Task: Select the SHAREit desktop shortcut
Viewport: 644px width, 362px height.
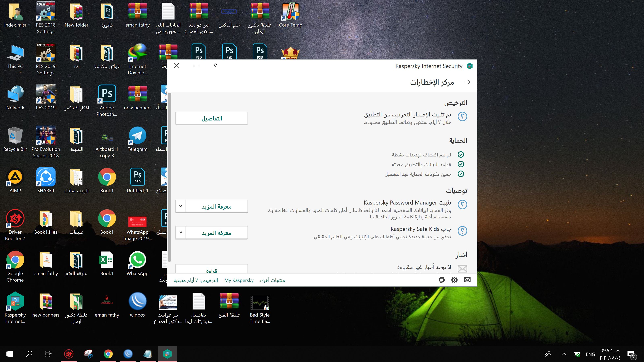Action: coord(46,180)
